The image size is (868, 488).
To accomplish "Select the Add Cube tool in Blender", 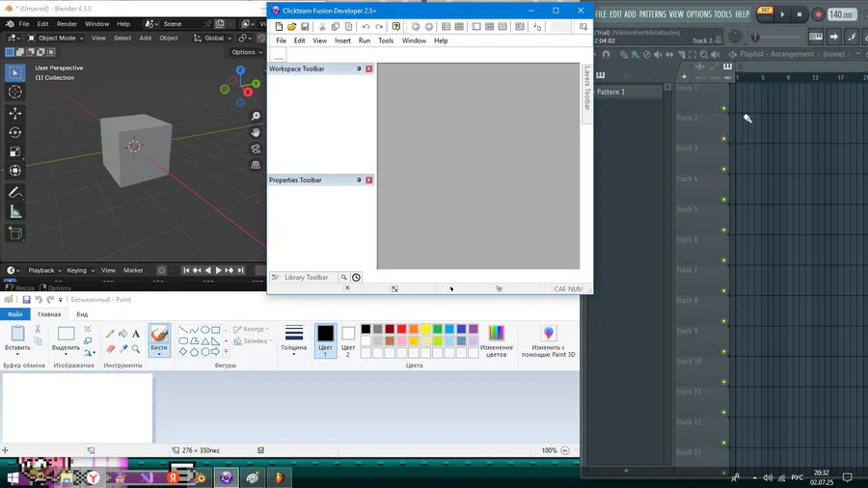I will 14,233.
